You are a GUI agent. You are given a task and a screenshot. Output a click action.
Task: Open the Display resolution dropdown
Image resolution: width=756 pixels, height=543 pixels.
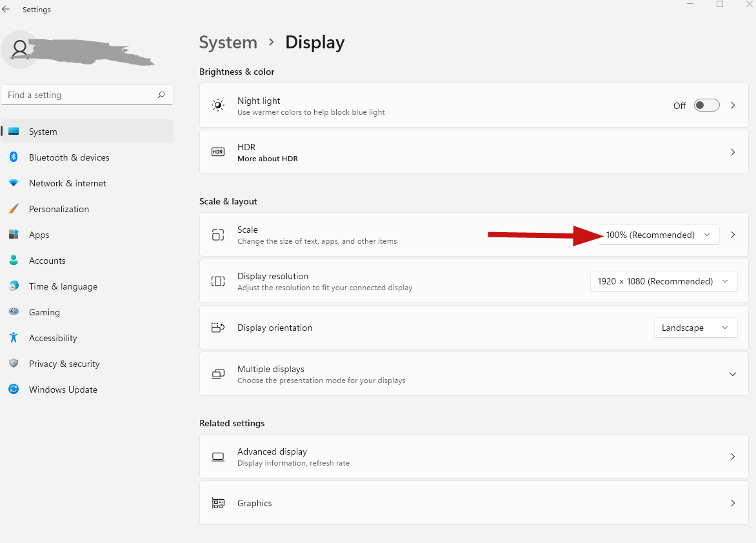pyautogui.click(x=663, y=281)
